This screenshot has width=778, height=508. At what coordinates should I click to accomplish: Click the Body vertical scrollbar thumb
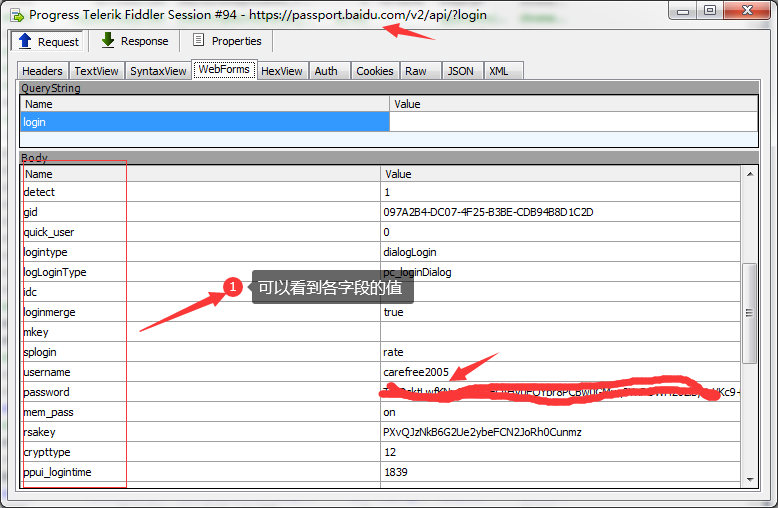(x=749, y=313)
